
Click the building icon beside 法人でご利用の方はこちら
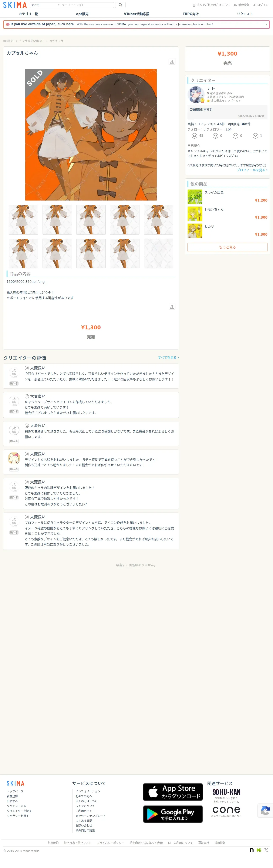(x=194, y=5)
